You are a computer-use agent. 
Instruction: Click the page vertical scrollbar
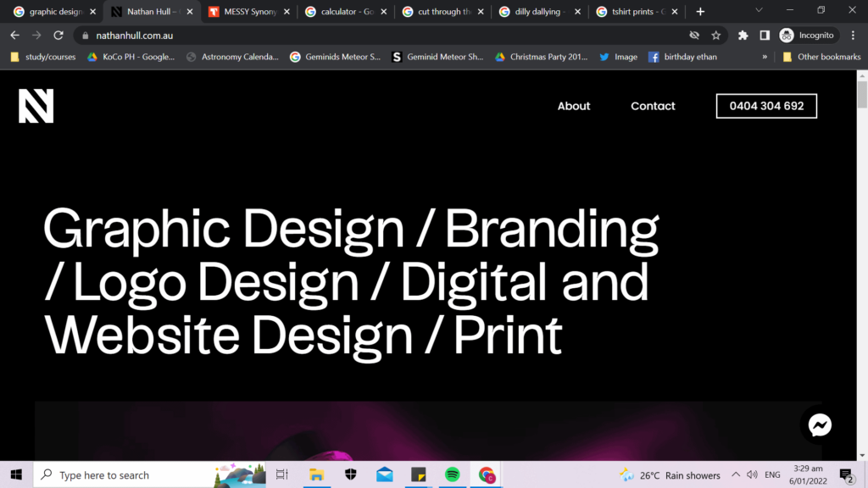[x=862, y=254]
